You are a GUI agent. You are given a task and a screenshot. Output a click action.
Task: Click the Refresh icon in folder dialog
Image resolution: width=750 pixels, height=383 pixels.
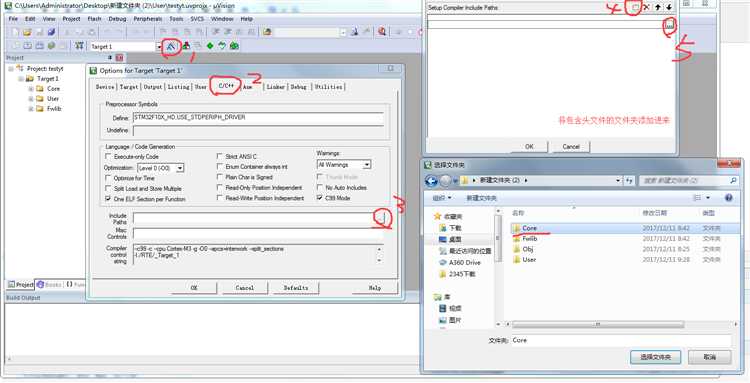point(629,181)
